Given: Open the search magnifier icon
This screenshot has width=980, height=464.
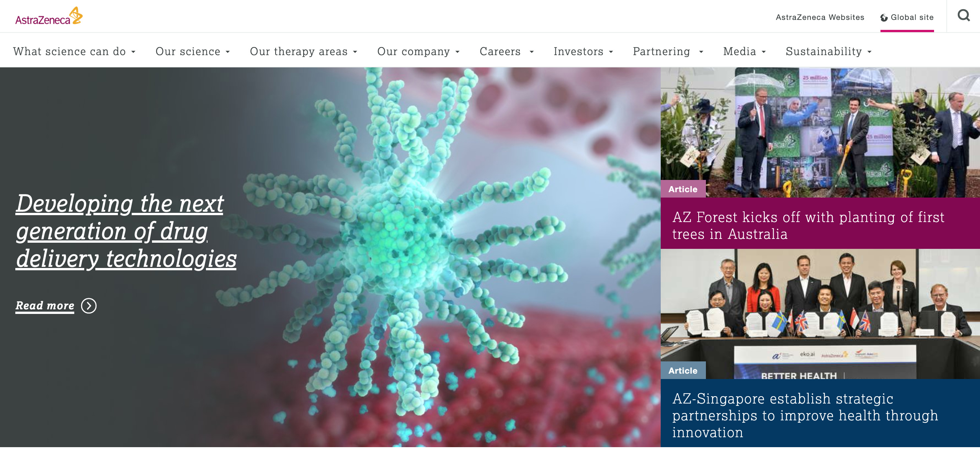Looking at the screenshot, I should (x=964, y=16).
